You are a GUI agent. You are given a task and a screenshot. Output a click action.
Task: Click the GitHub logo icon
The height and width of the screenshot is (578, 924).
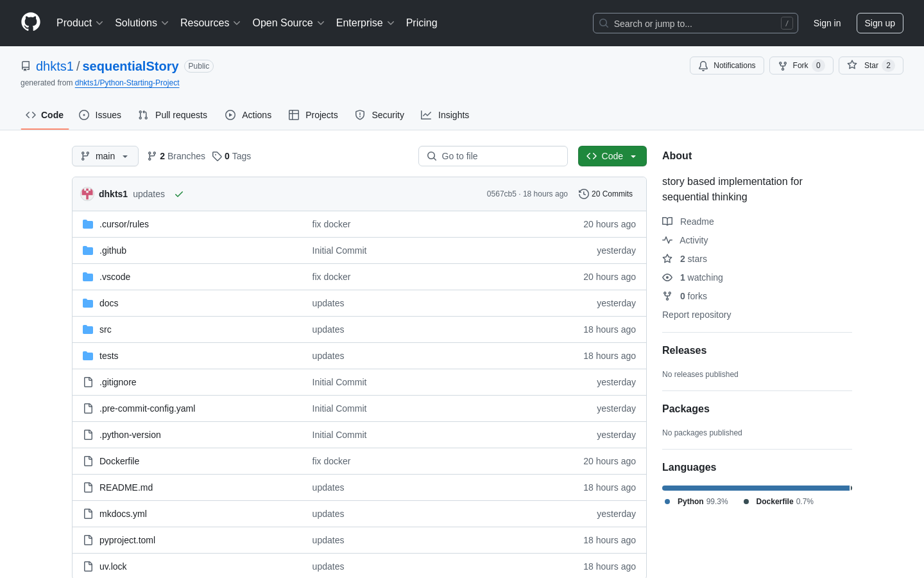point(31,22)
